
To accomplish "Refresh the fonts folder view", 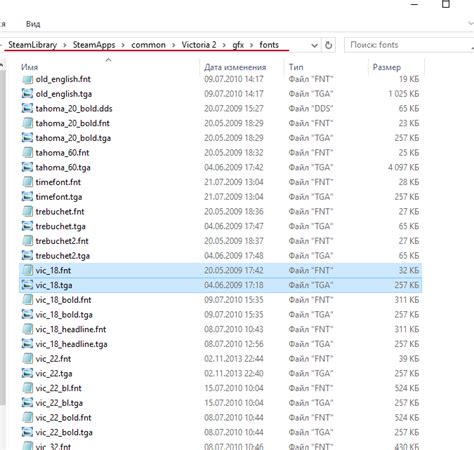I will [328, 45].
